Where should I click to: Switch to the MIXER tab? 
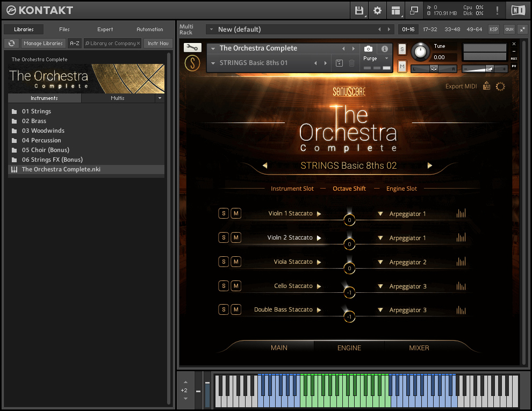pos(419,348)
